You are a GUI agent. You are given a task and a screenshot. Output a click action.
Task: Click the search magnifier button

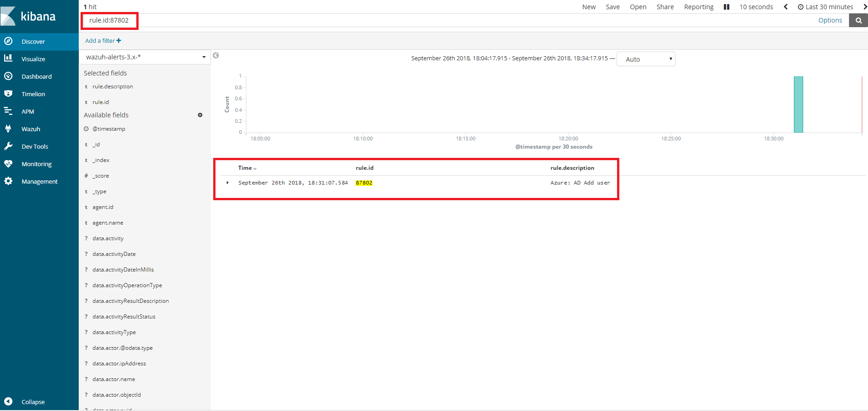click(x=858, y=20)
